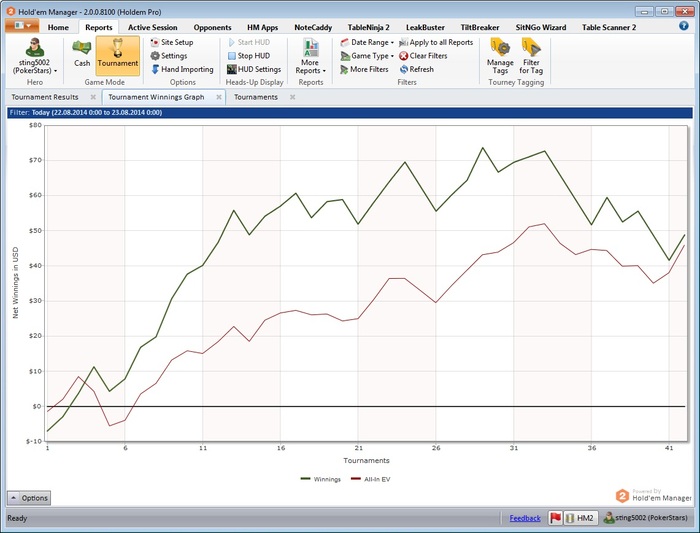700x533 pixels.
Task: Switch to the Tournaments report tab
Action: click(256, 97)
